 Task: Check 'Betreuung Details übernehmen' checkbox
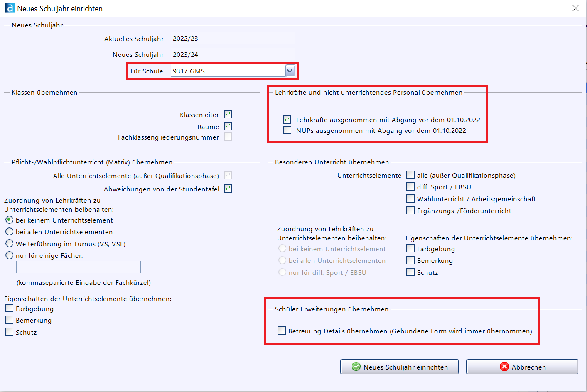(x=282, y=331)
